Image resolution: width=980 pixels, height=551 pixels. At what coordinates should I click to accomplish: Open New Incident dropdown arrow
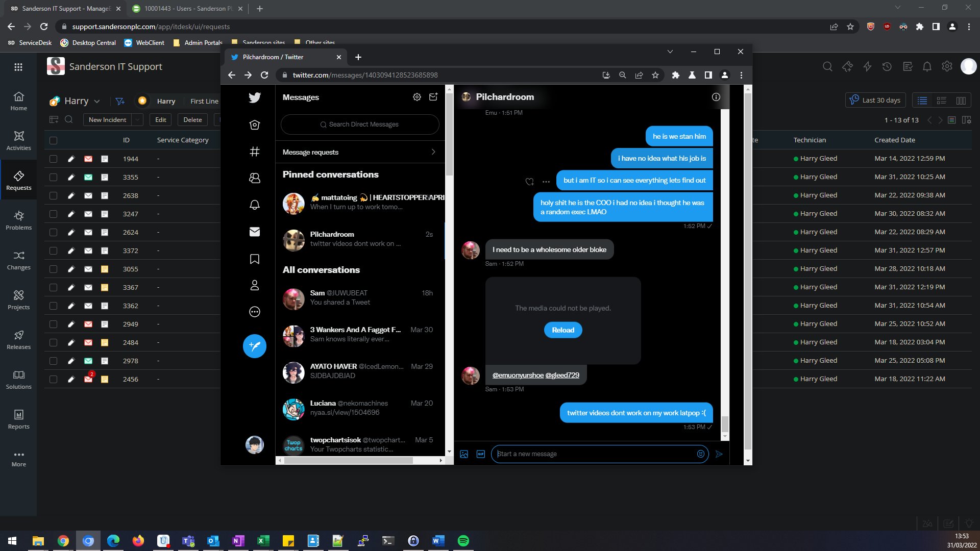pyautogui.click(x=137, y=120)
